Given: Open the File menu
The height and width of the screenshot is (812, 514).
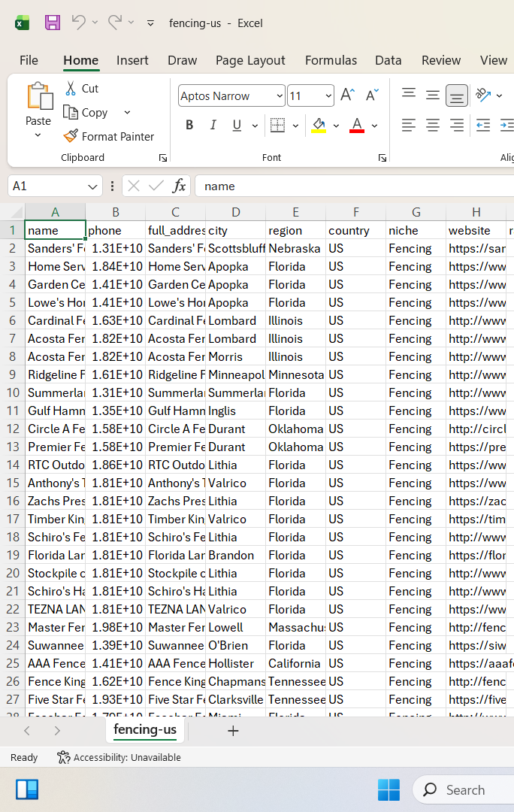Looking at the screenshot, I should coord(29,61).
